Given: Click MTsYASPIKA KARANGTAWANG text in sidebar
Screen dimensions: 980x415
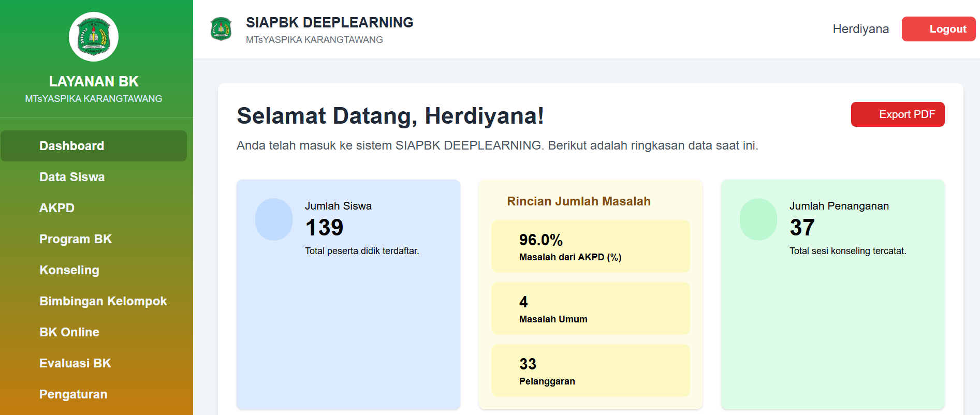Looking at the screenshot, I should coord(94,98).
